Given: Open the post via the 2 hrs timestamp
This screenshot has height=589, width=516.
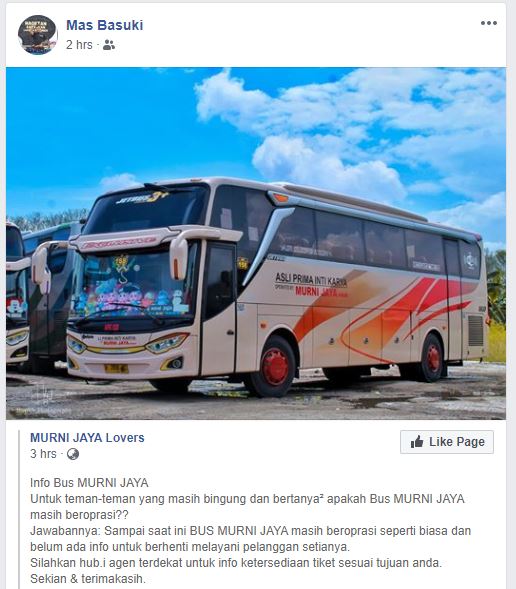Looking at the screenshot, I should [x=79, y=45].
